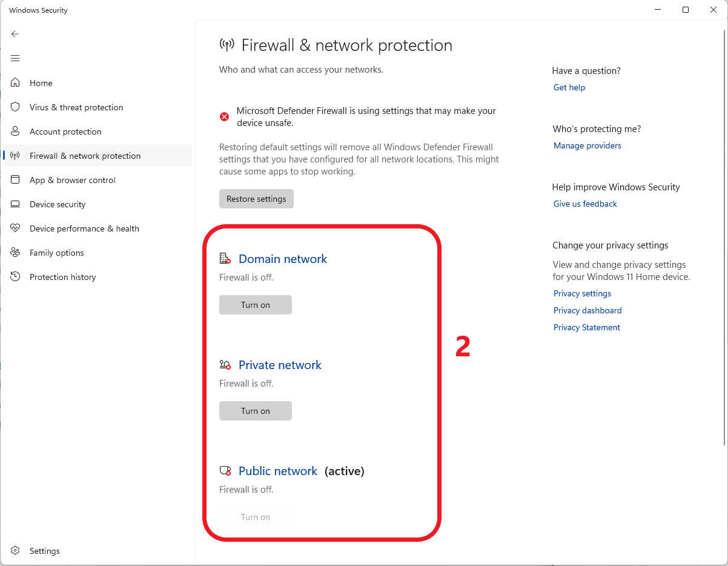
Task: Click the Protection history clock icon
Action: tap(16, 277)
